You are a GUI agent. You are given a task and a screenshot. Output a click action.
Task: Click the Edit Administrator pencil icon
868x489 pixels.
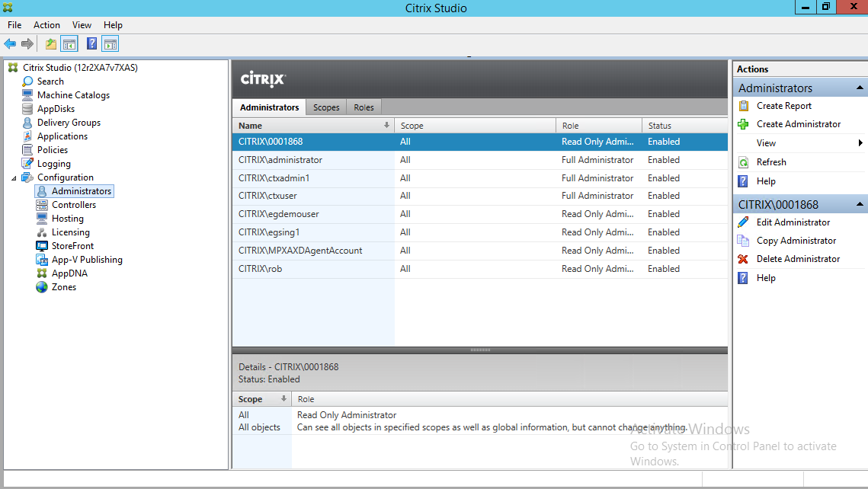pos(744,222)
